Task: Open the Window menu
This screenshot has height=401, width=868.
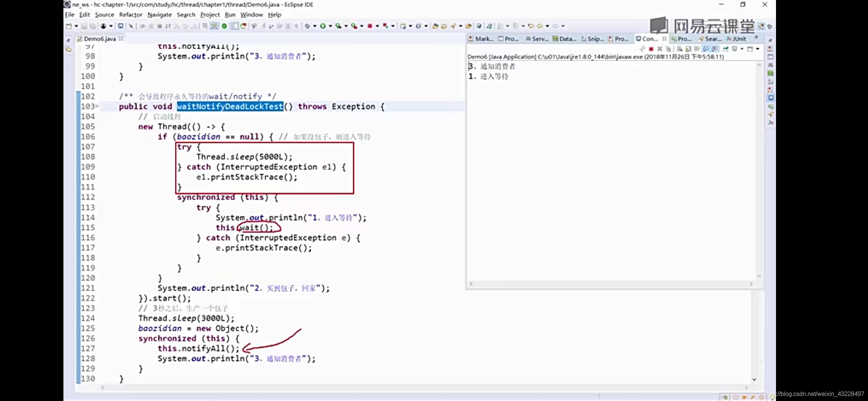Action: click(x=251, y=15)
